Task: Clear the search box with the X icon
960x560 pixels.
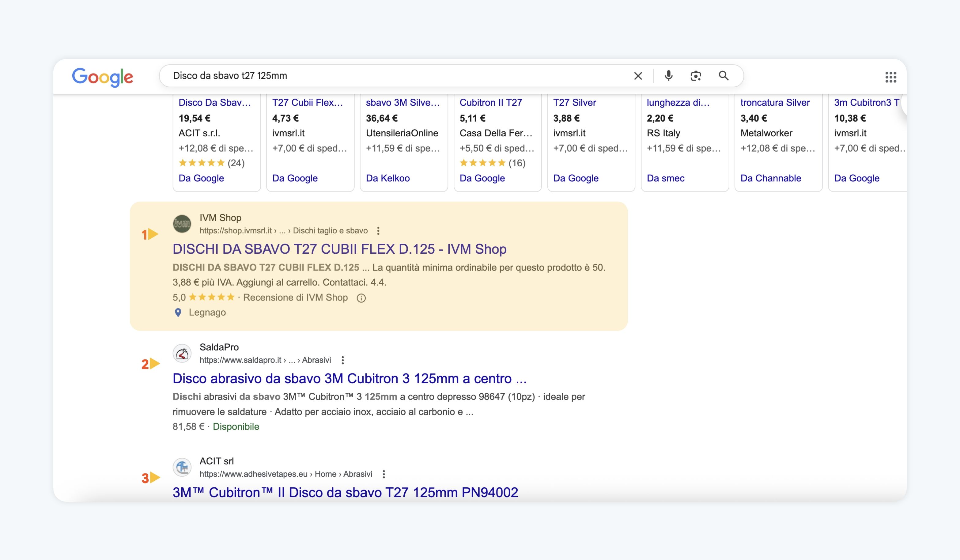Action: (x=638, y=76)
